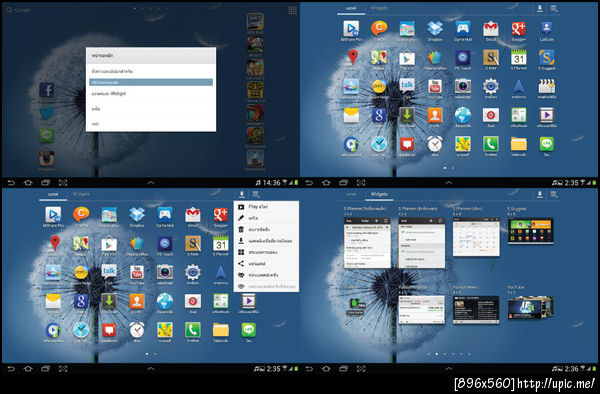Launch Gmail in the top-right app drawer

point(491,29)
